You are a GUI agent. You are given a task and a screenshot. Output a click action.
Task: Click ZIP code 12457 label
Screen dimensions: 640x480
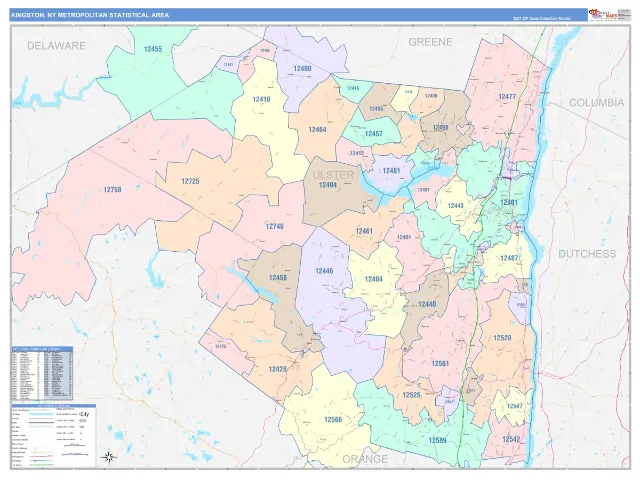pyautogui.click(x=373, y=133)
